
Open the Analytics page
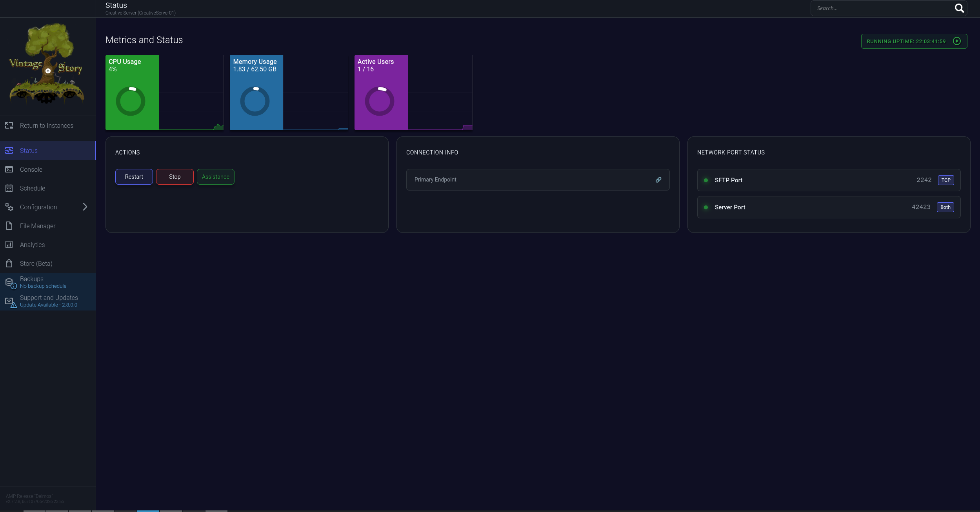coord(48,245)
